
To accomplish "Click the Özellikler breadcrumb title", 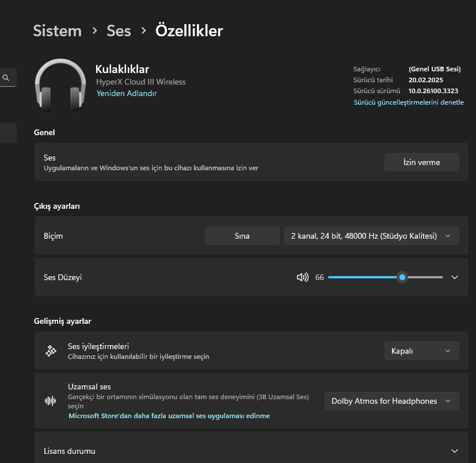I will 189,31.
